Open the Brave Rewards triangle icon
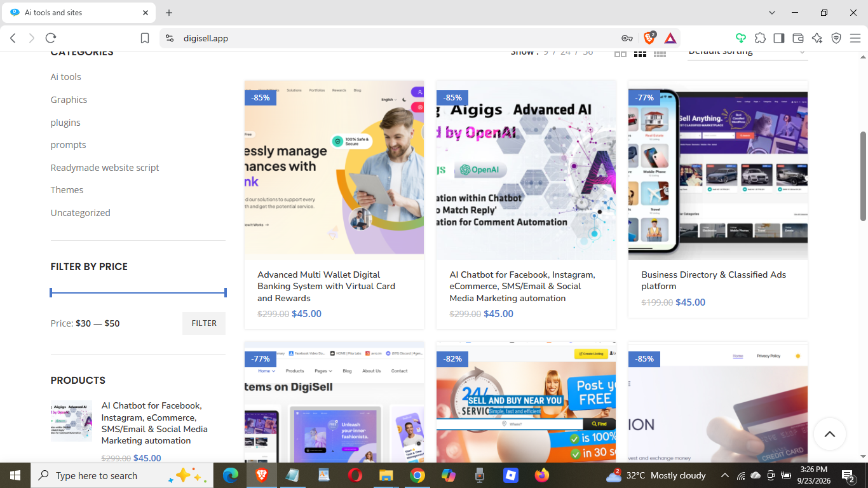 click(x=670, y=38)
